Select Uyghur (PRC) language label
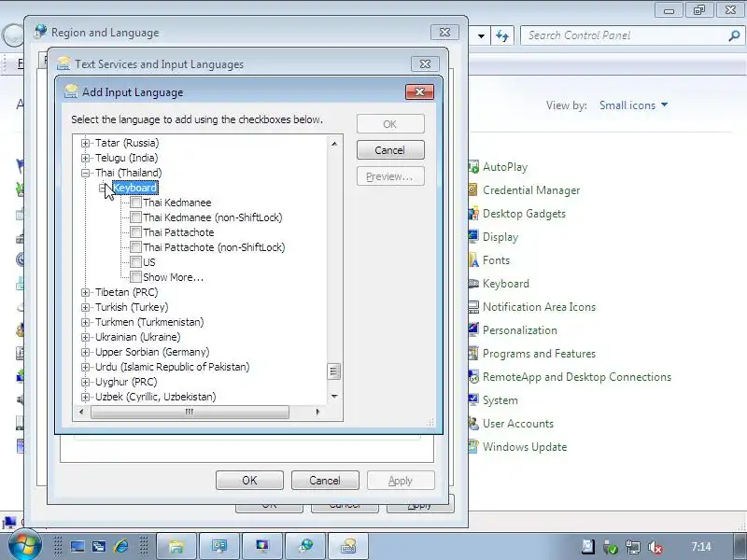Viewport: 747px width, 560px height. coord(126,382)
